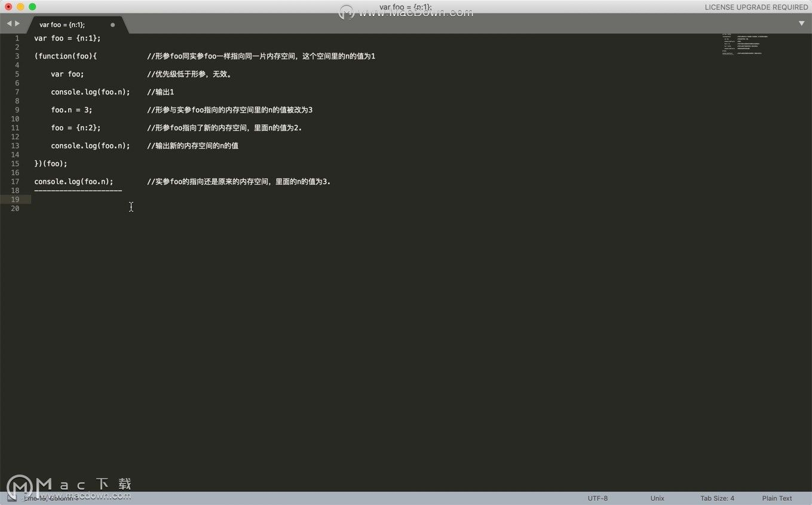
Task: Click gutter line number 19
Action: pos(15,200)
